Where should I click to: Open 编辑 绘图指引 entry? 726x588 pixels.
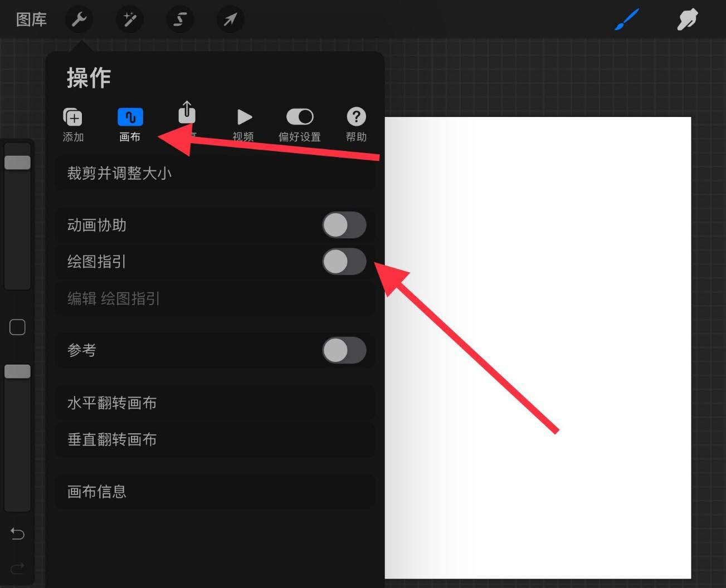point(215,299)
